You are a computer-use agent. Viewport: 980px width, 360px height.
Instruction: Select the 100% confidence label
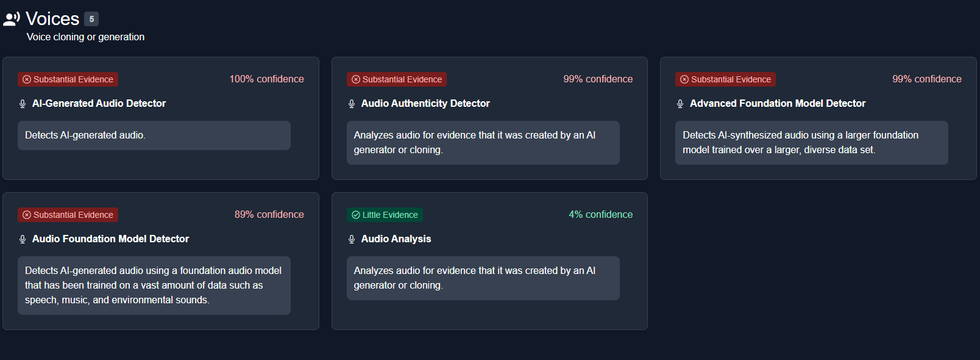point(266,79)
